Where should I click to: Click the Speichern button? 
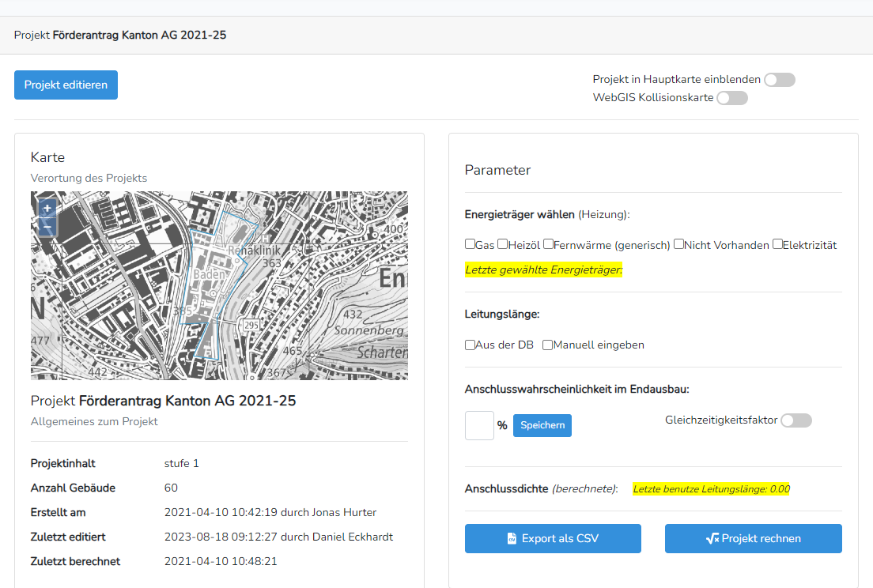point(542,425)
